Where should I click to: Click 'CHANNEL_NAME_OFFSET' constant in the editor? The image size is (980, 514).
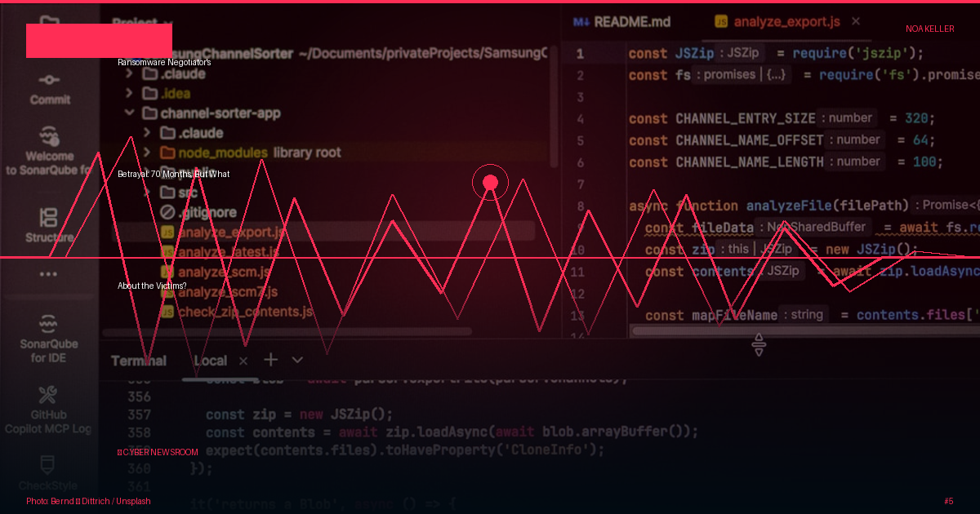coord(750,140)
